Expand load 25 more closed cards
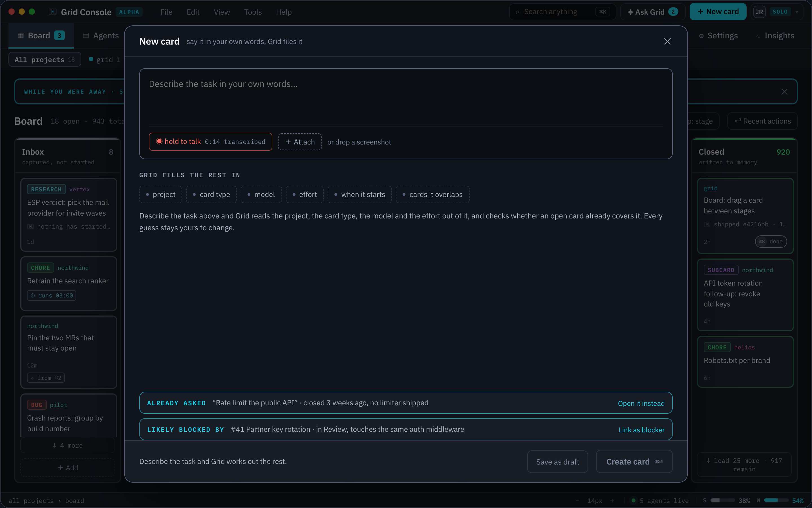This screenshot has height=508, width=812. 744,465
